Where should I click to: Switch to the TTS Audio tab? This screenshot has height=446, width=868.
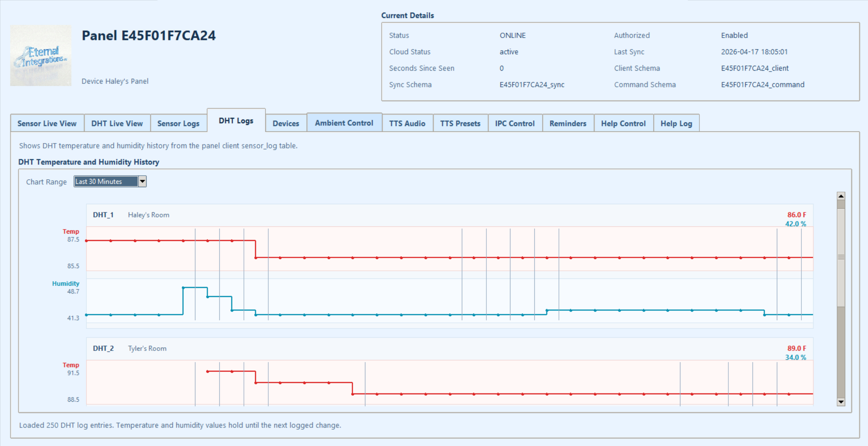(407, 123)
